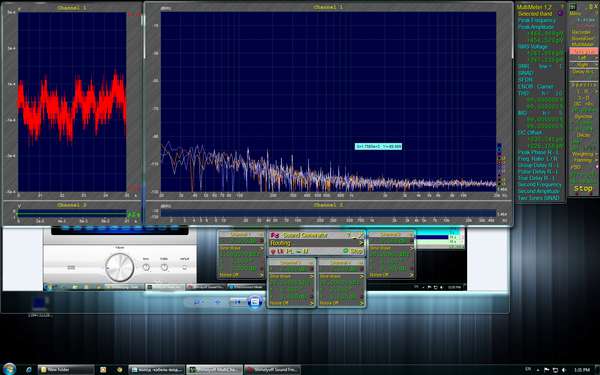Click the help question mark in MultiMeter
600x375 pixels.
(x=562, y=7)
